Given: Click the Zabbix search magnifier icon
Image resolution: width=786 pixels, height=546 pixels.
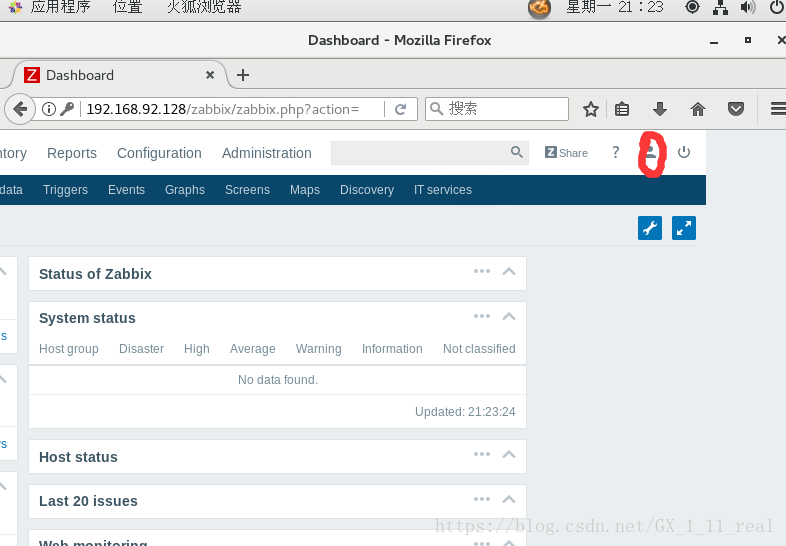Looking at the screenshot, I should (x=517, y=152).
